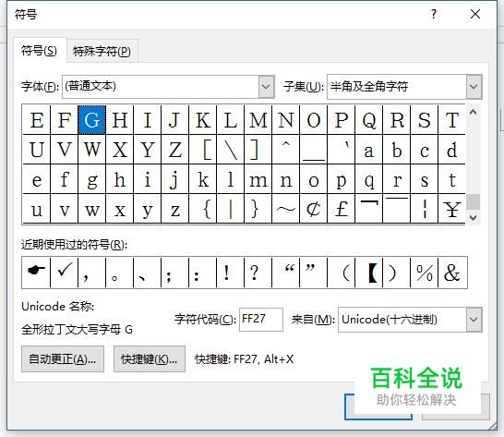Pick the recent pointing hand symbol

pos(36,273)
